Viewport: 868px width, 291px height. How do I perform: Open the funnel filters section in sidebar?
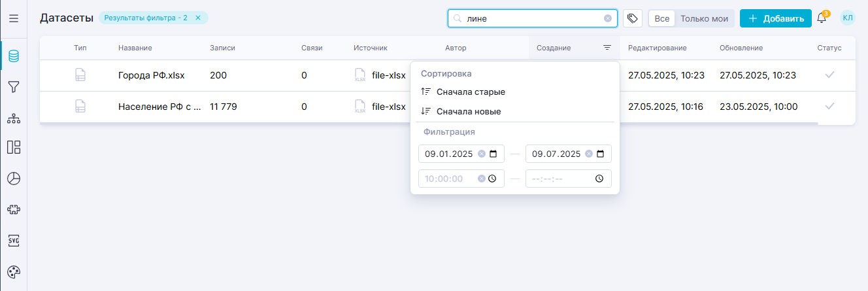[13, 87]
